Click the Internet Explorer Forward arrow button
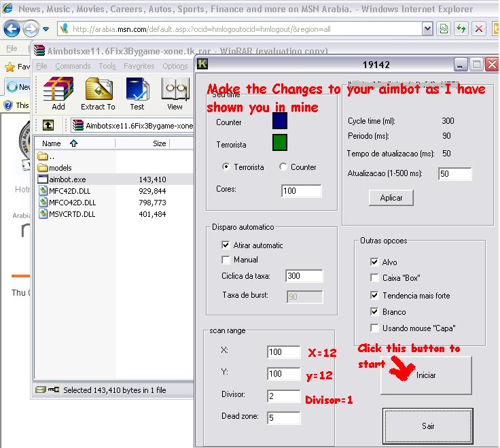 tap(31, 29)
